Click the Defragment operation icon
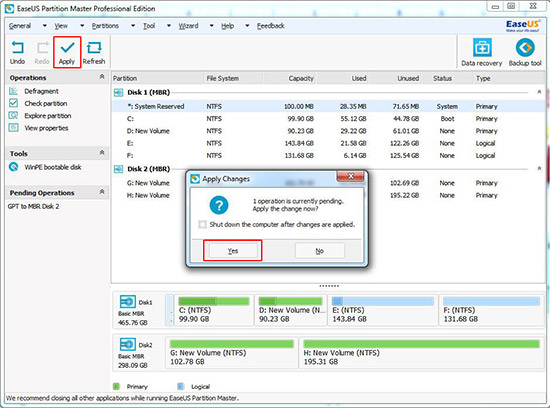 pos(13,91)
